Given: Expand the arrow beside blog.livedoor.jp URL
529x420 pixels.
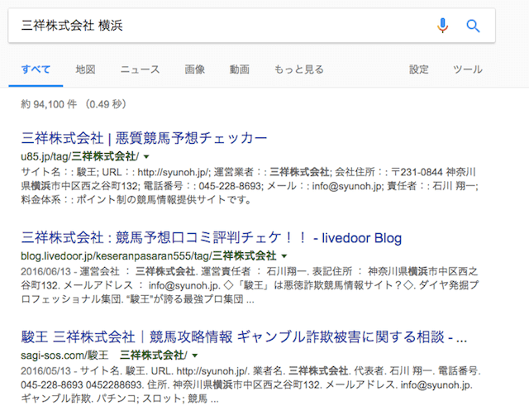Looking at the screenshot, I should [x=284, y=256].
